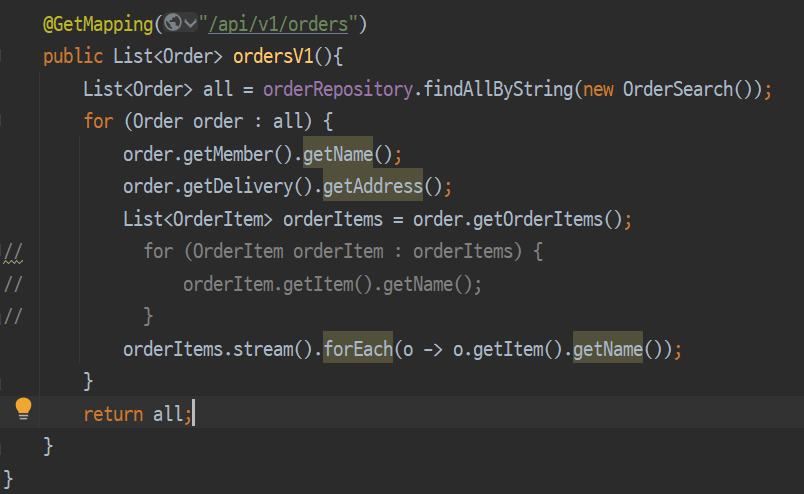Click the globe URL icon in @GetMapping

coord(173,23)
